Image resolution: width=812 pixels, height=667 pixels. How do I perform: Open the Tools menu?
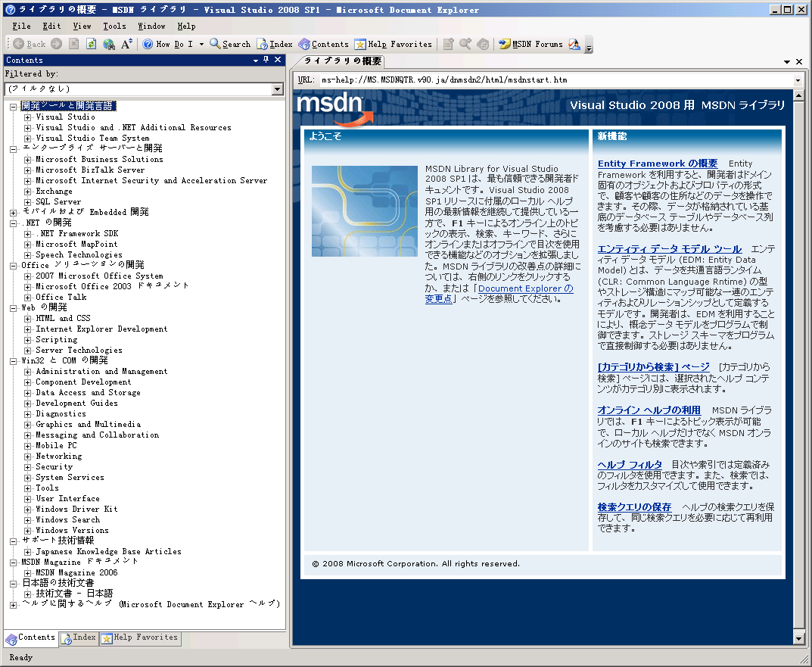coord(114,26)
